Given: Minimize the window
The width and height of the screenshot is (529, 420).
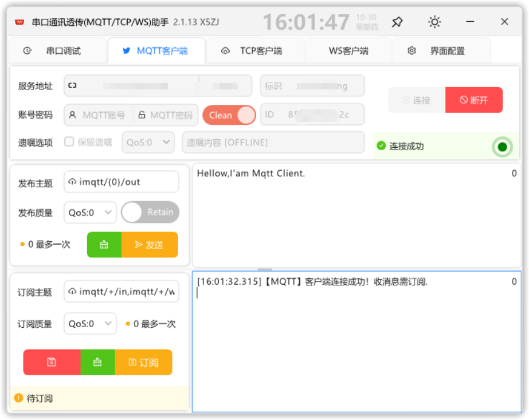Looking at the screenshot, I should (x=470, y=22).
